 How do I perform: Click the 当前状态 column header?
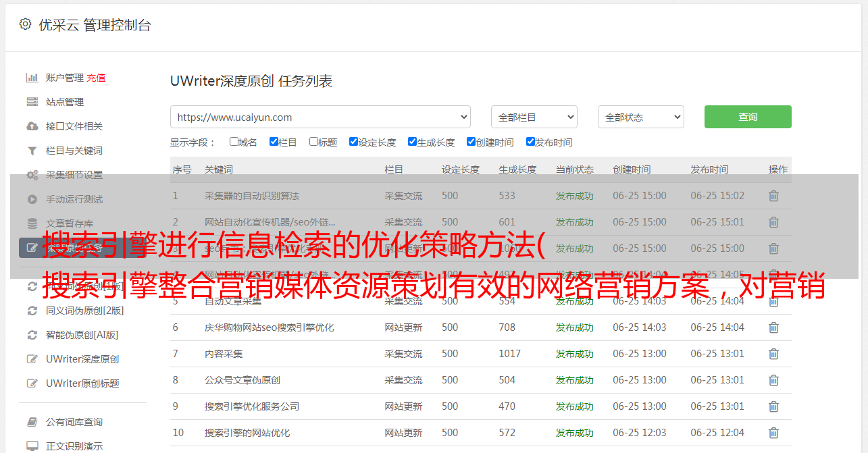click(x=575, y=169)
